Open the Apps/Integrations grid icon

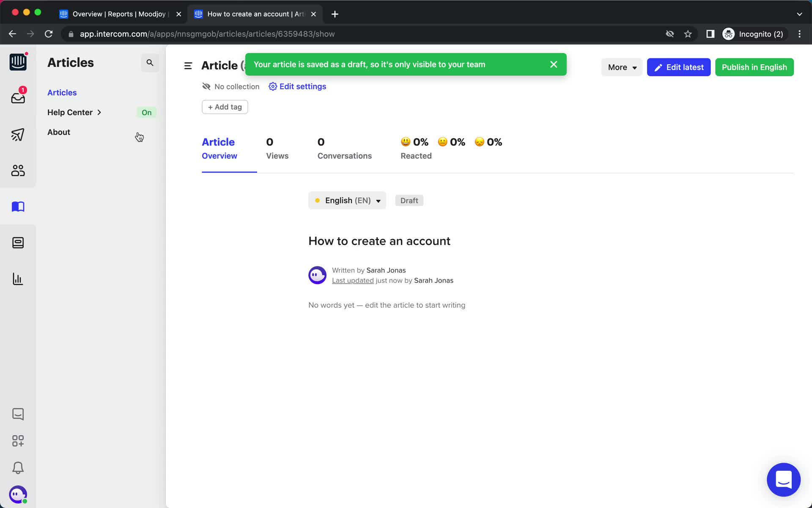pyautogui.click(x=18, y=441)
